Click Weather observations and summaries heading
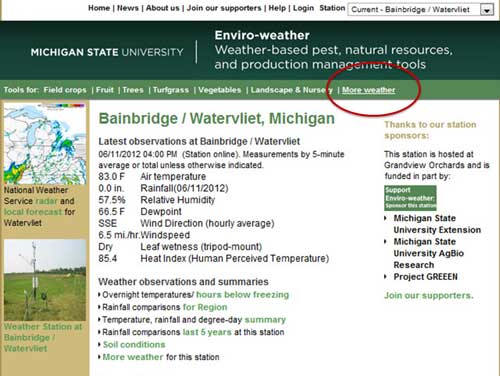The height and width of the screenshot is (376, 500). click(x=183, y=282)
